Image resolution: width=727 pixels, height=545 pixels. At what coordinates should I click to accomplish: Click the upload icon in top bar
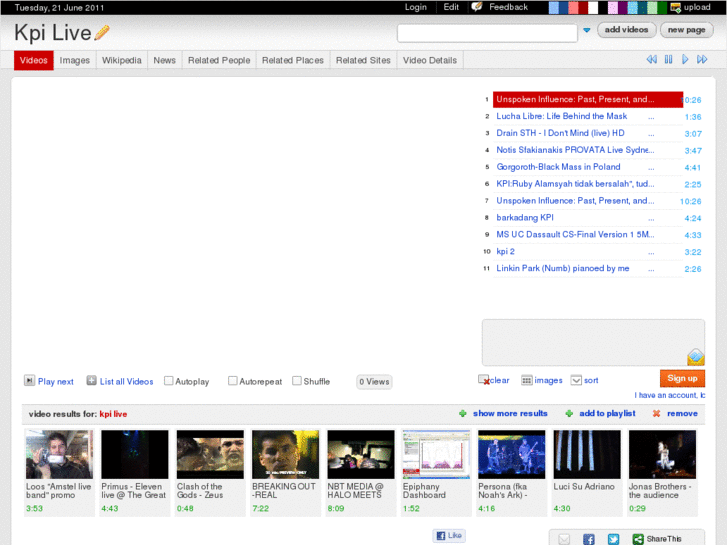point(676,7)
